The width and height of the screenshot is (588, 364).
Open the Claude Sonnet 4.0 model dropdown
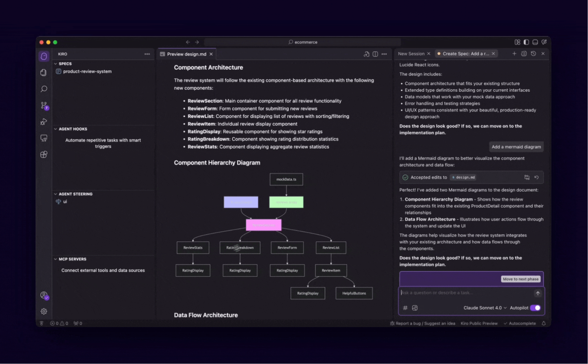point(485,308)
